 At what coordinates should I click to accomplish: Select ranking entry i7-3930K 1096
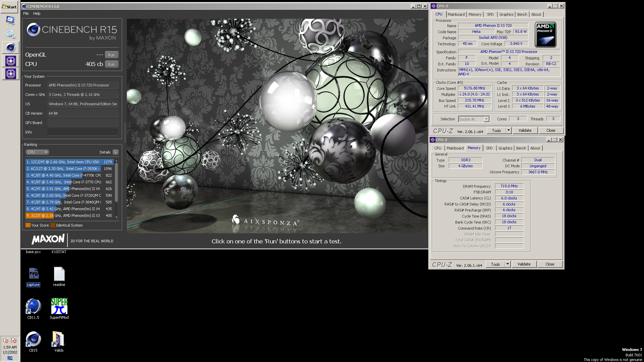coord(69,169)
